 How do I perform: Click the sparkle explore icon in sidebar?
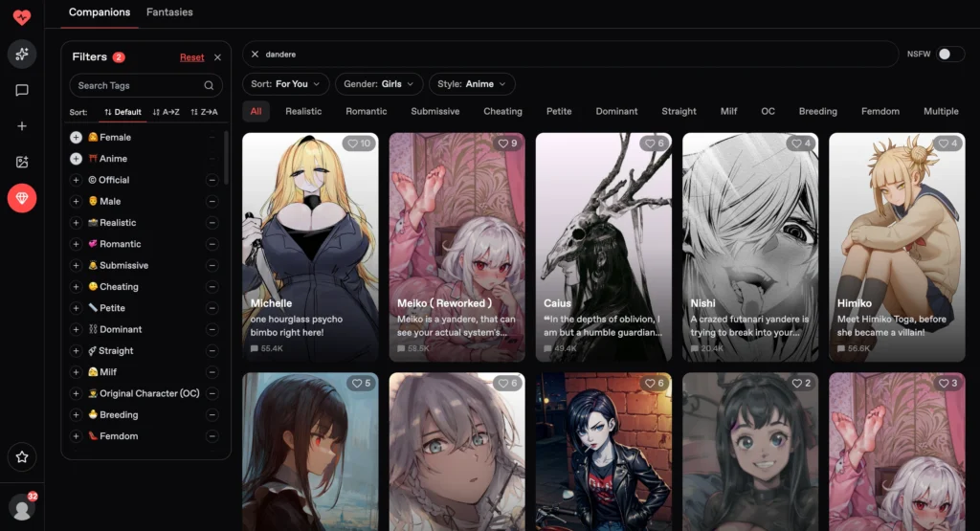click(x=22, y=55)
